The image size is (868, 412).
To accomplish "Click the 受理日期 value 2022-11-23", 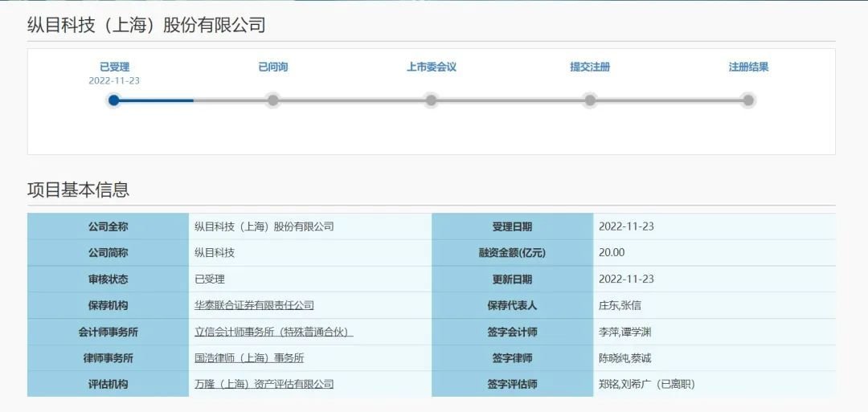I will pos(626,226).
